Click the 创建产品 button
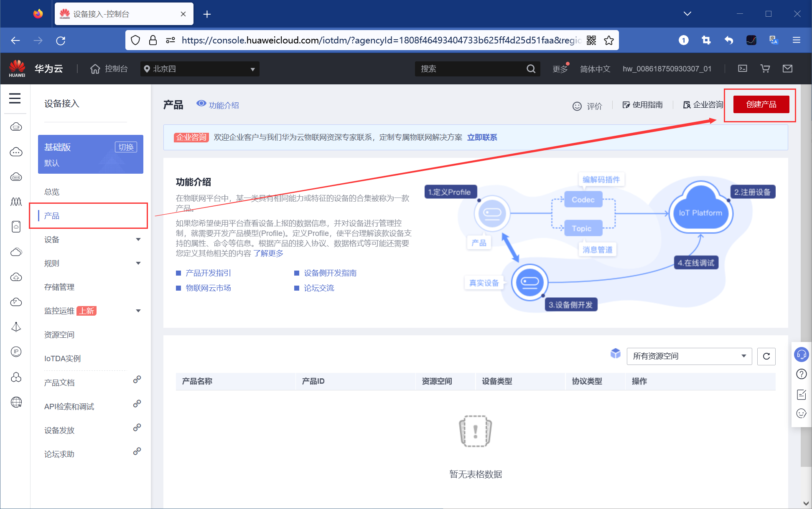This screenshot has height=509, width=812. (x=761, y=104)
